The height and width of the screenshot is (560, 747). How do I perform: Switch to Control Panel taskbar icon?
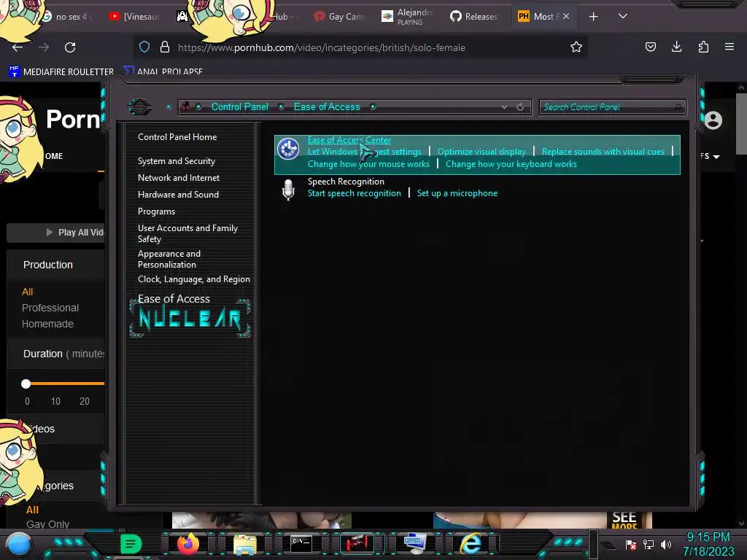click(415, 543)
